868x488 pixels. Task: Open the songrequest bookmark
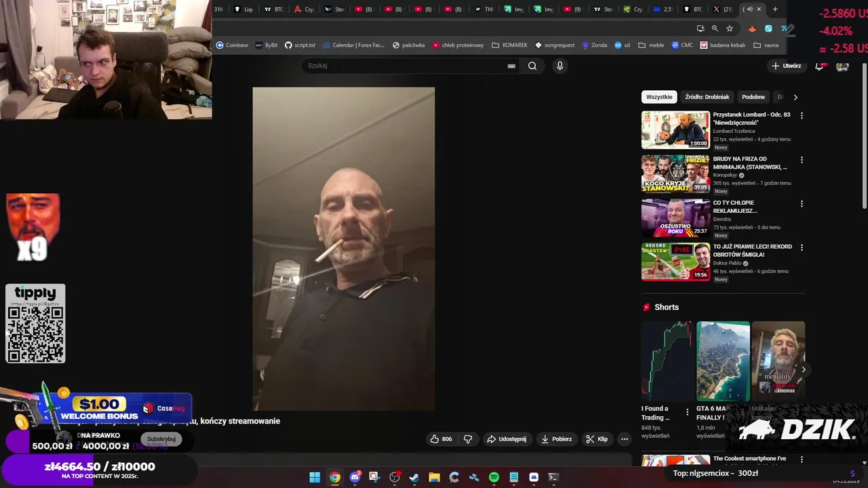click(x=555, y=45)
